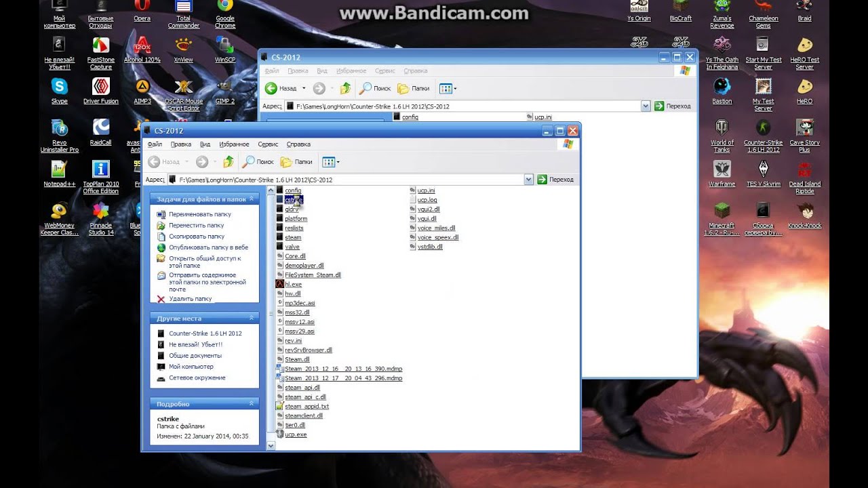Select the valve folder in front window
The width and height of the screenshot is (868, 488).
(x=288, y=247)
